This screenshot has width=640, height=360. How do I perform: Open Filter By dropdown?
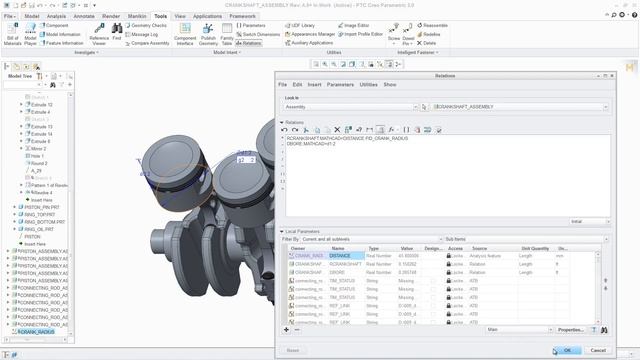(x=372, y=239)
